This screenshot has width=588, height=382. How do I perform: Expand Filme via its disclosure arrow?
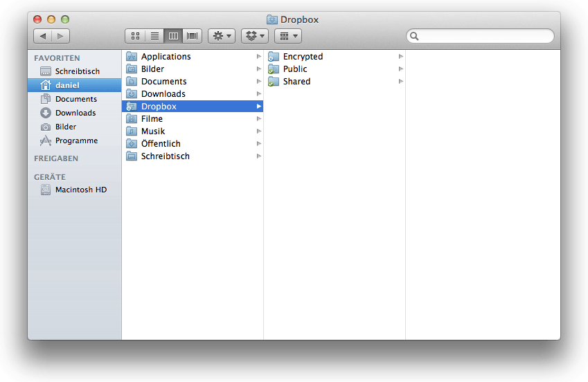click(259, 119)
